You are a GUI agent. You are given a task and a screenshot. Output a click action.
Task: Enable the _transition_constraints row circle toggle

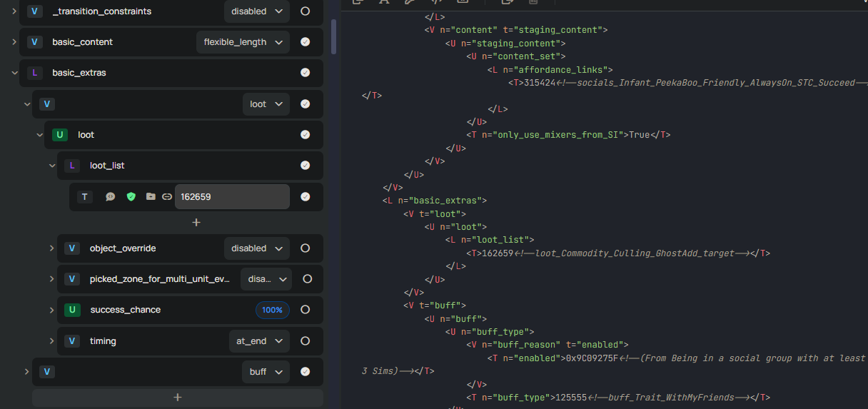pyautogui.click(x=305, y=11)
